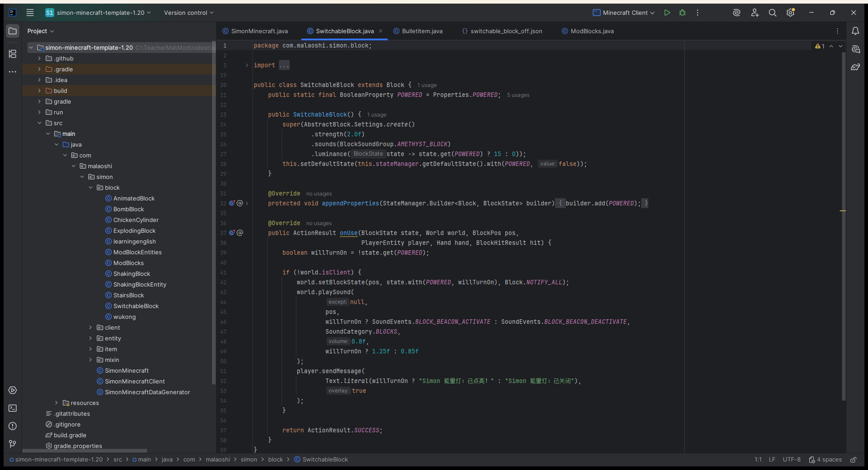Screen dimensions: 868x470
Task: Start debugging with the bug icon
Action: pos(682,13)
